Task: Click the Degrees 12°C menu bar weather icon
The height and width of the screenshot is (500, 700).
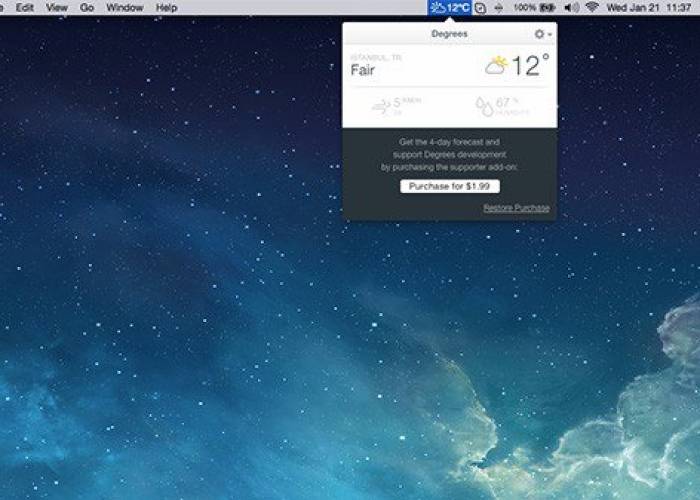Action: tap(450, 8)
